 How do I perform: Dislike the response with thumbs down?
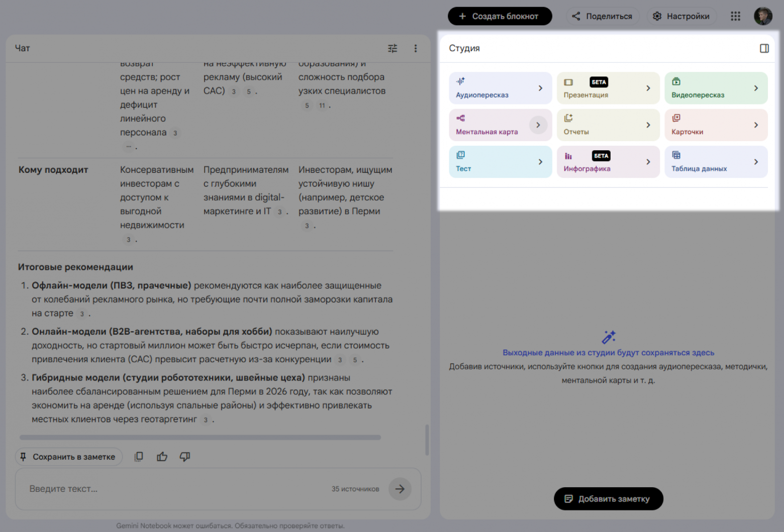185,457
